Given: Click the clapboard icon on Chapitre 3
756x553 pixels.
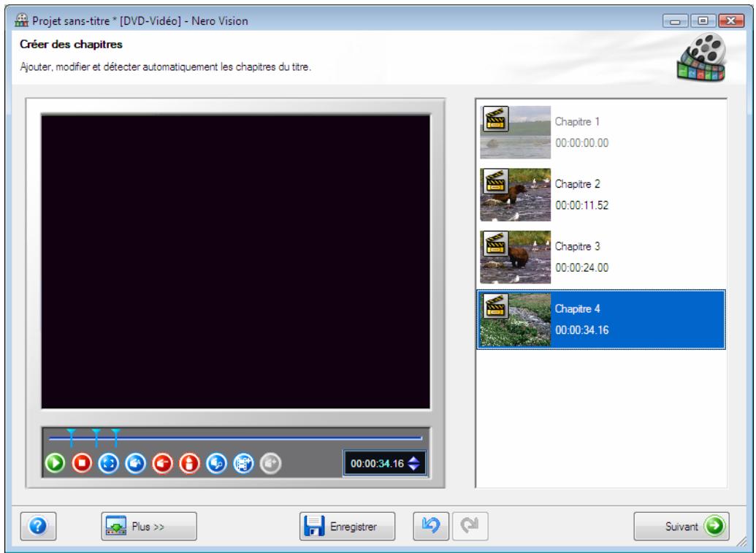Looking at the screenshot, I should (495, 243).
